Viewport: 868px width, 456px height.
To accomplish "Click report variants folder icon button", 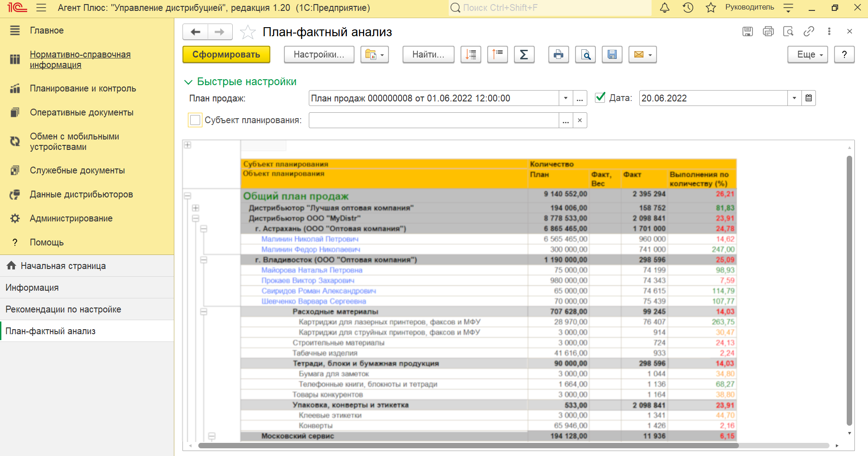I will click(x=375, y=55).
